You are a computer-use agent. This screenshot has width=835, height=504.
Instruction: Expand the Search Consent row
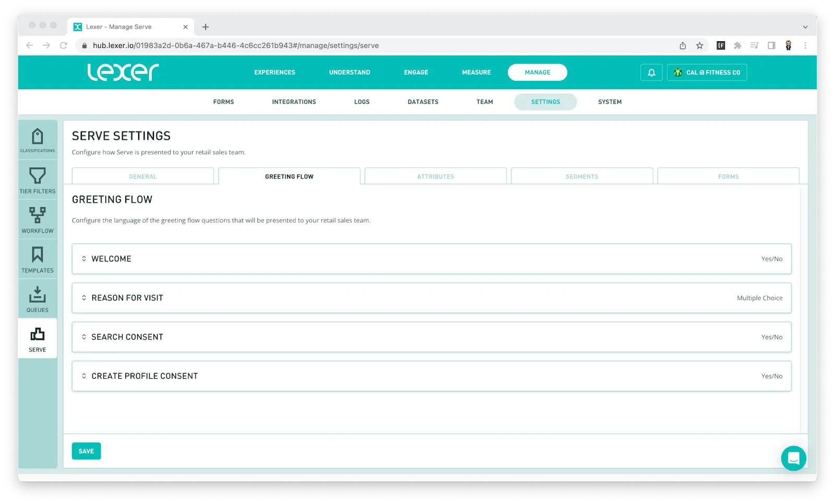[x=432, y=337]
